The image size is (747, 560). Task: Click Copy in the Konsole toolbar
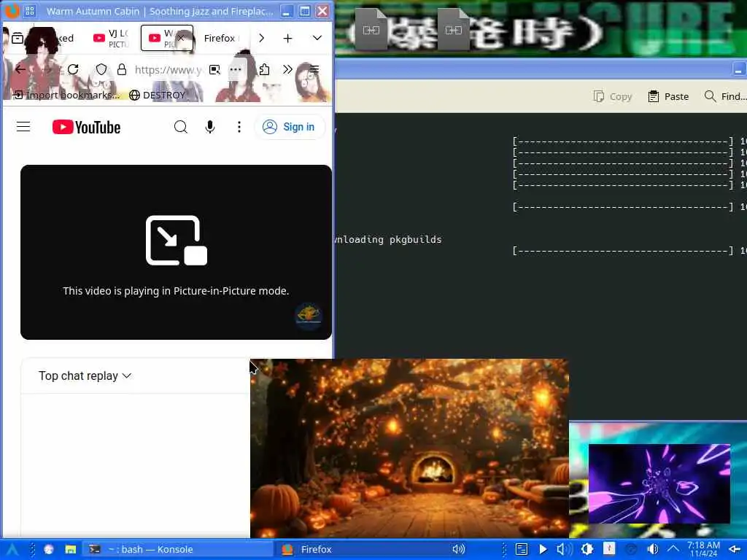pyautogui.click(x=613, y=96)
